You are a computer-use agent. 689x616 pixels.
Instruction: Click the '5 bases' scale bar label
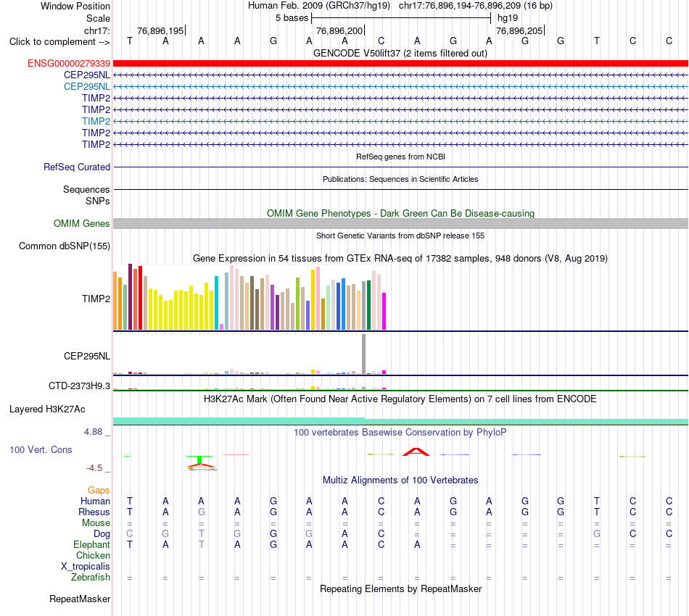coord(292,18)
